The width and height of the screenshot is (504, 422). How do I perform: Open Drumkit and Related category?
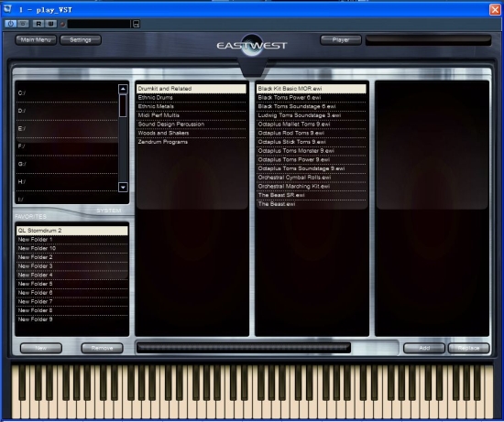(x=192, y=89)
